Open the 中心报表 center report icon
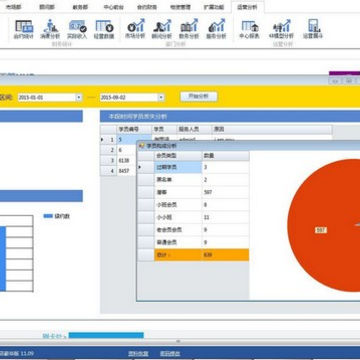 249,30
